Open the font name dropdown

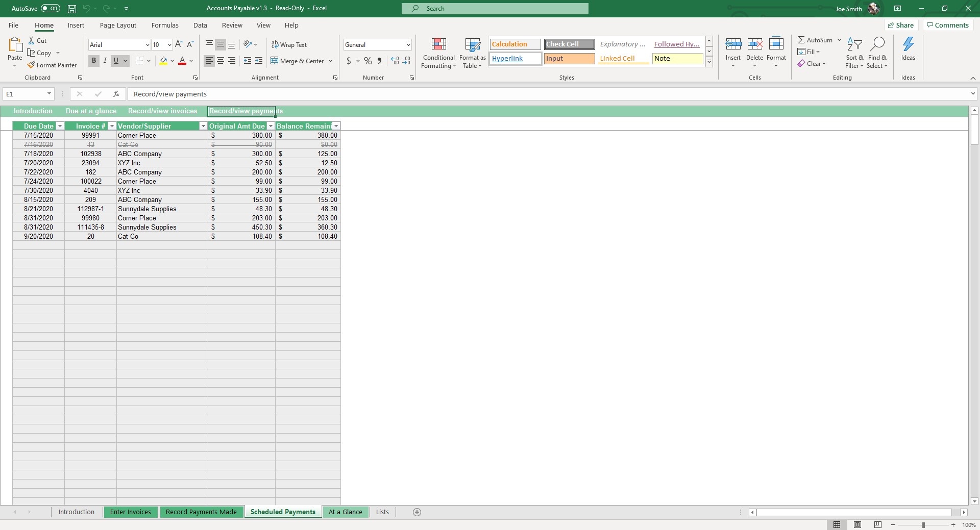148,45
